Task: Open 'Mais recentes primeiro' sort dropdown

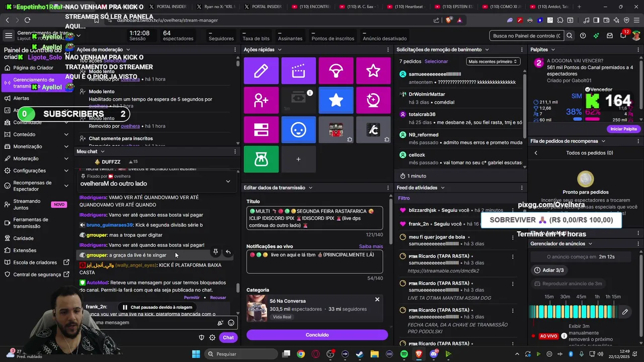Action: click(x=493, y=61)
